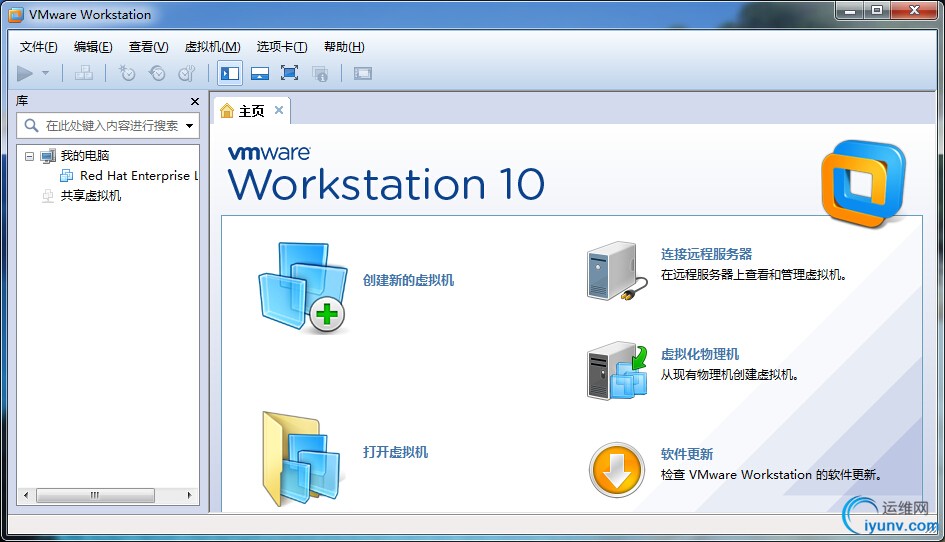Click the Unity mode toolbar icon
945x542 pixels.
[319, 74]
